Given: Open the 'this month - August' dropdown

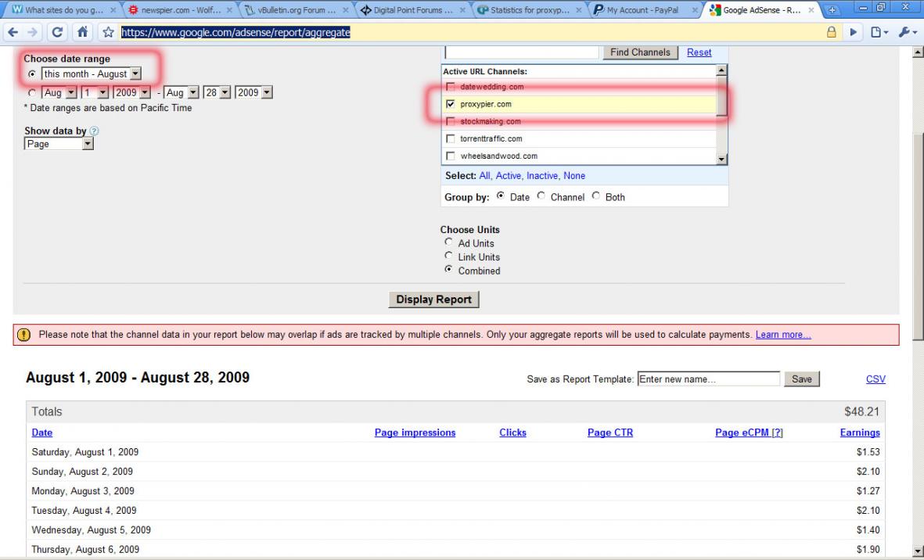Looking at the screenshot, I should tap(92, 74).
